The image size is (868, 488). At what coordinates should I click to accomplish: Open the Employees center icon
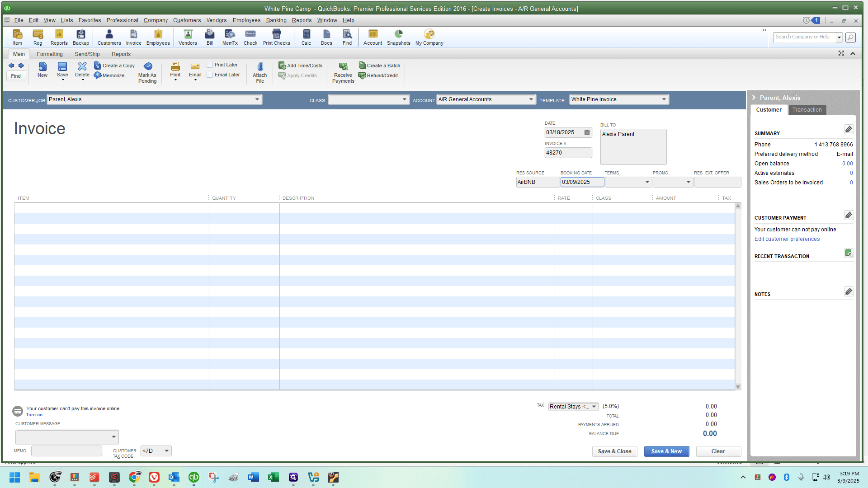pyautogui.click(x=158, y=37)
